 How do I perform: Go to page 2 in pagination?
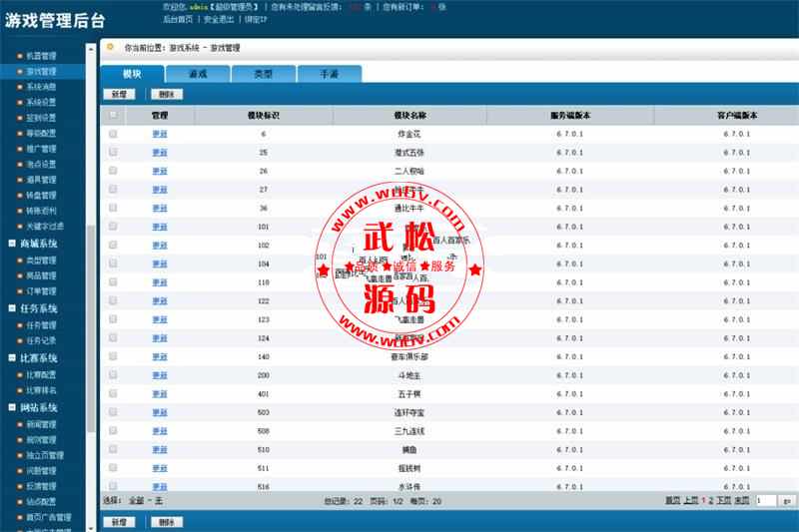point(711,501)
